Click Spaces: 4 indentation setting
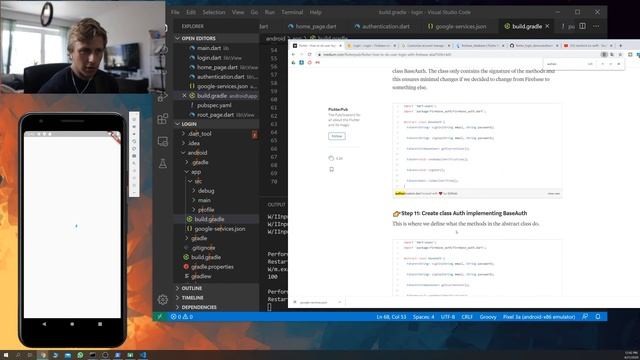Viewport: 640px width, 360px height. (x=423, y=317)
